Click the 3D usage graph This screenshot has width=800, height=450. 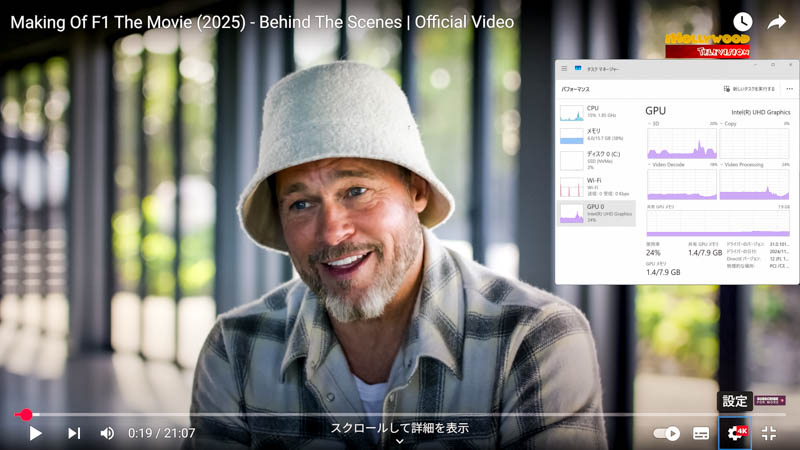pyautogui.click(x=682, y=143)
